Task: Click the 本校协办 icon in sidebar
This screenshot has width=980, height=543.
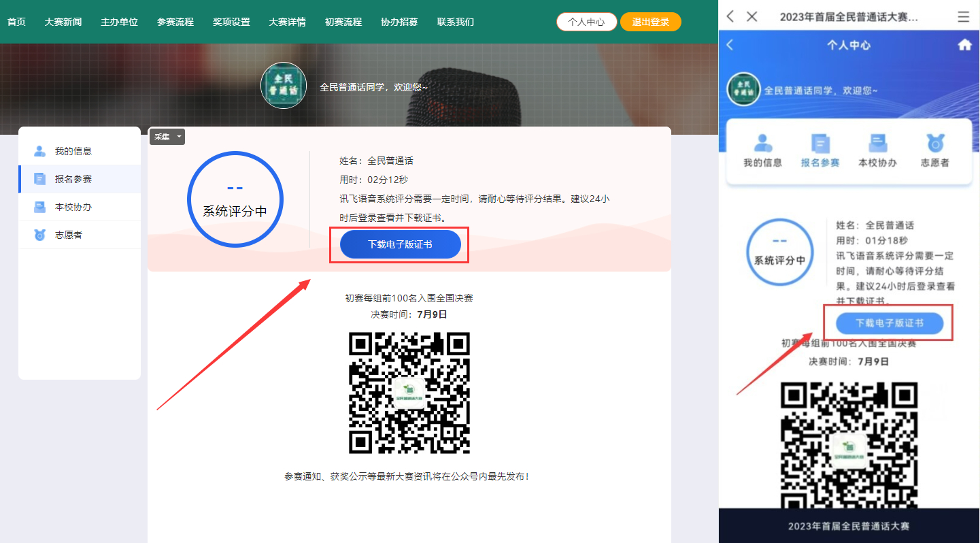Action: click(x=40, y=207)
